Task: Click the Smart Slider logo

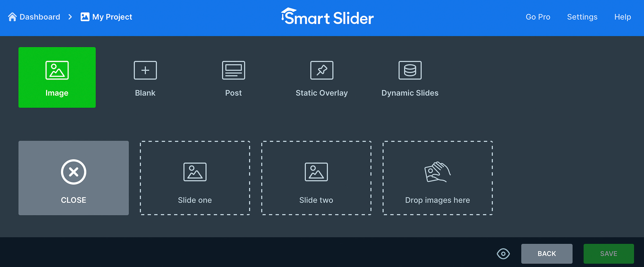Action: pyautogui.click(x=327, y=17)
